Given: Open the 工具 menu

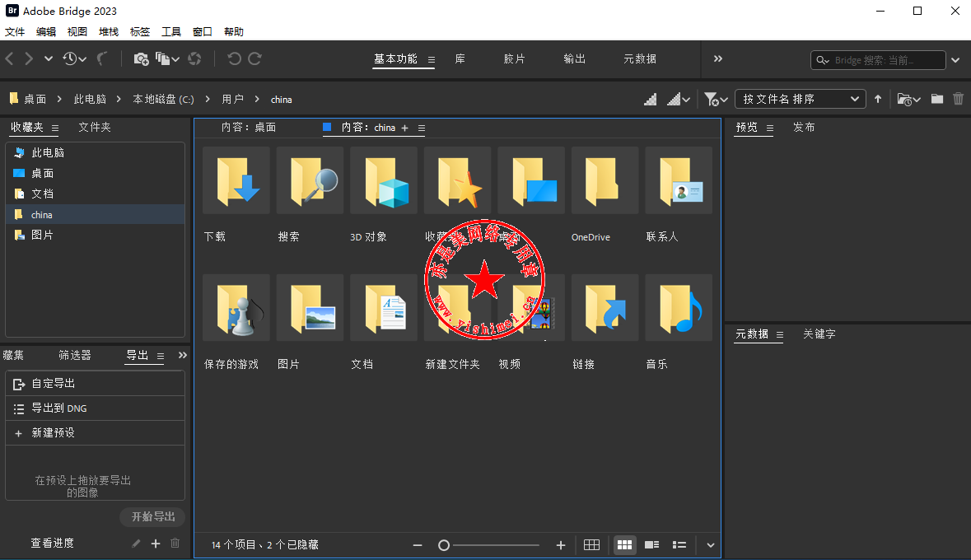Looking at the screenshot, I should click(x=171, y=31).
